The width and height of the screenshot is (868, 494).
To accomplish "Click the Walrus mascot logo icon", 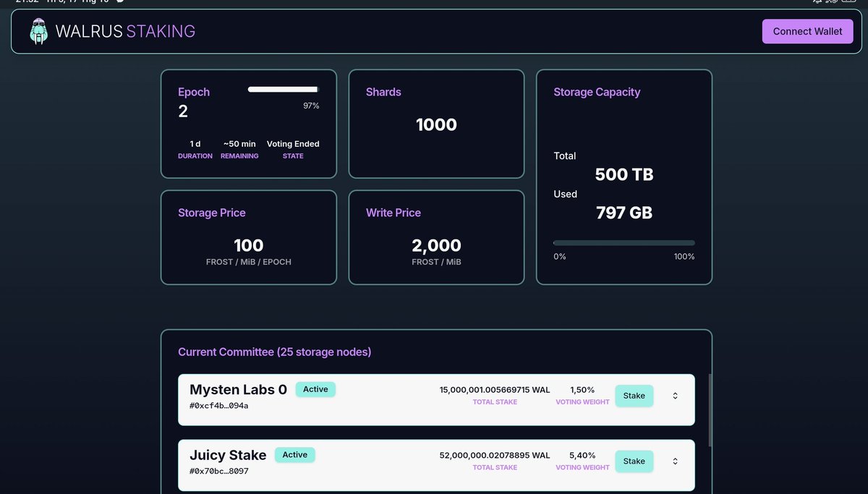I will point(38,31).
